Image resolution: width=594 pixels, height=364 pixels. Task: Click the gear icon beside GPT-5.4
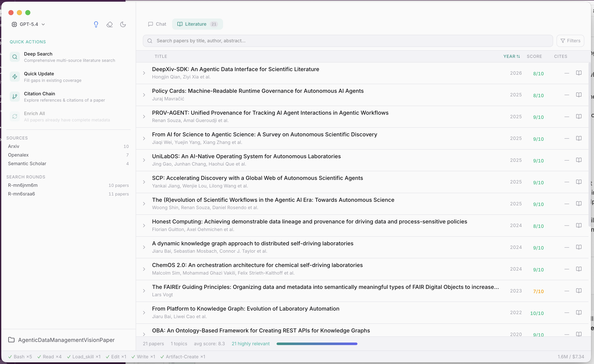[x=14, y=24]
